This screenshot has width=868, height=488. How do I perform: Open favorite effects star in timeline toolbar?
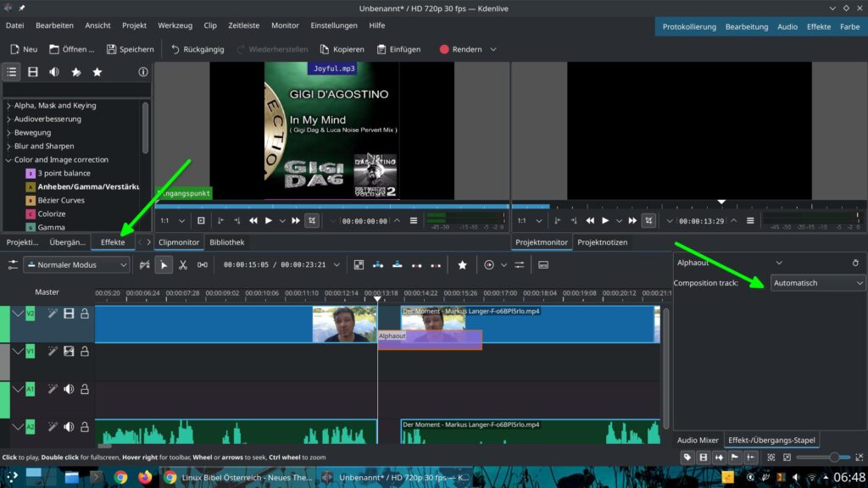[x=462, y=265]
